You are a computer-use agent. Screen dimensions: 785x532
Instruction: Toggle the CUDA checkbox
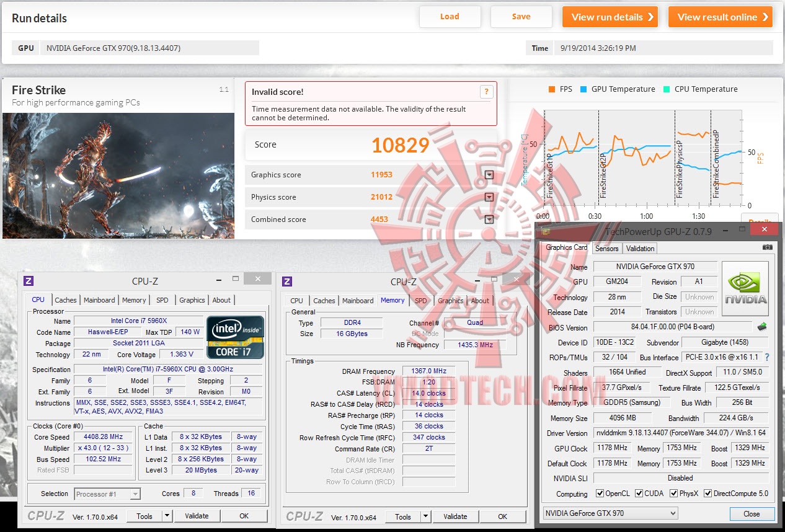tap(639, 494)
